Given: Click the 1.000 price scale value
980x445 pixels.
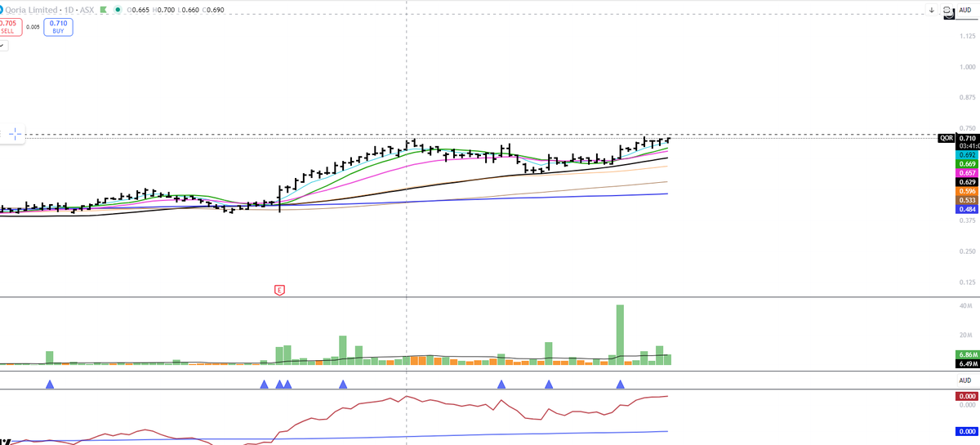Looking at the screenshot, I should (x=966, y=67).
